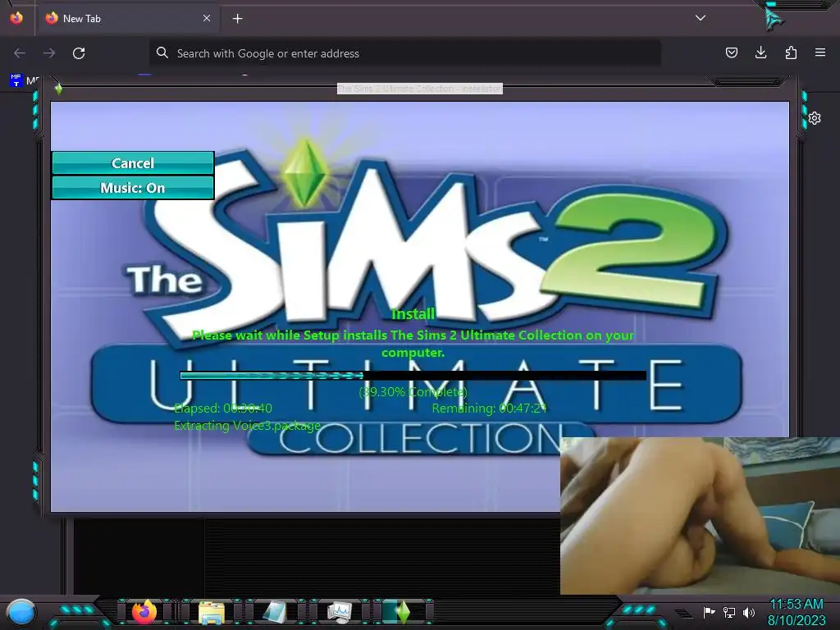Close the New Tab tab
The image size is (840, 630).
[206, 18]
